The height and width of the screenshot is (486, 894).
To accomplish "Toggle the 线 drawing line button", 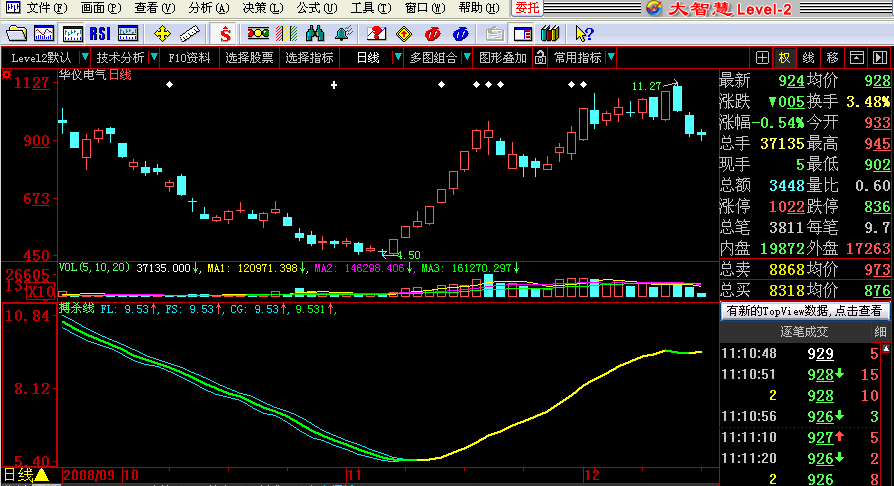I will pyautogui.click(x=808, y=58).
